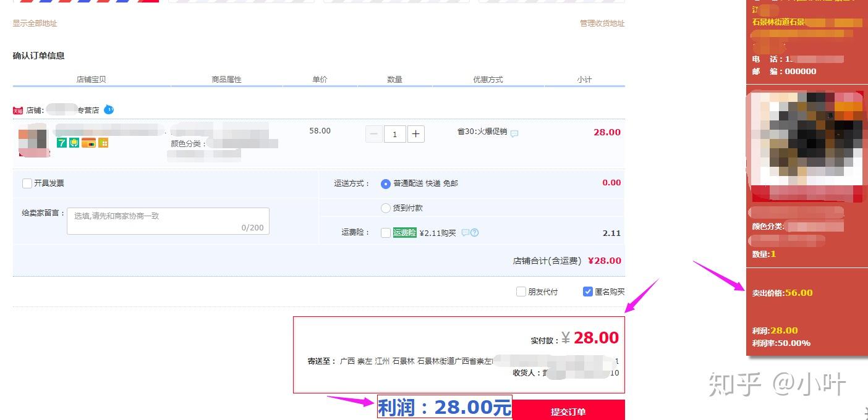This screenshot has width=868, height=420.
Task: Select 普通配送 快递 免邮 shipping option
Action: tap(386, 183)
